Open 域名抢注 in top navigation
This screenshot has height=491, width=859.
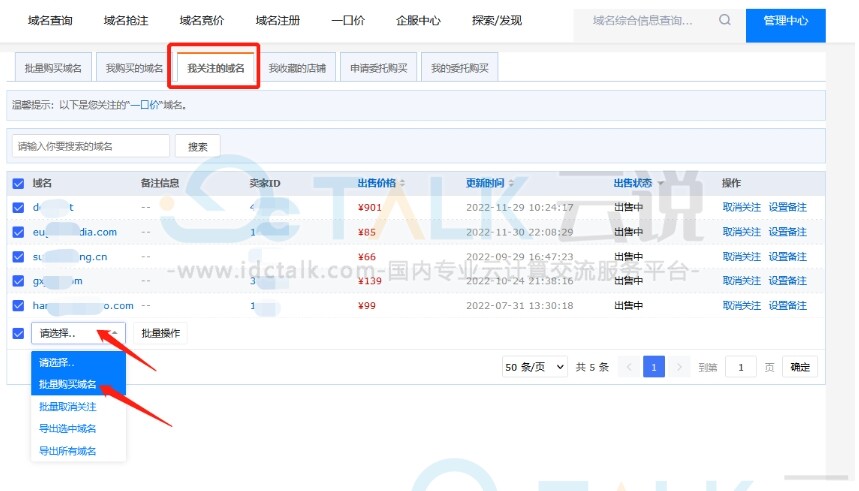point(126,21)
